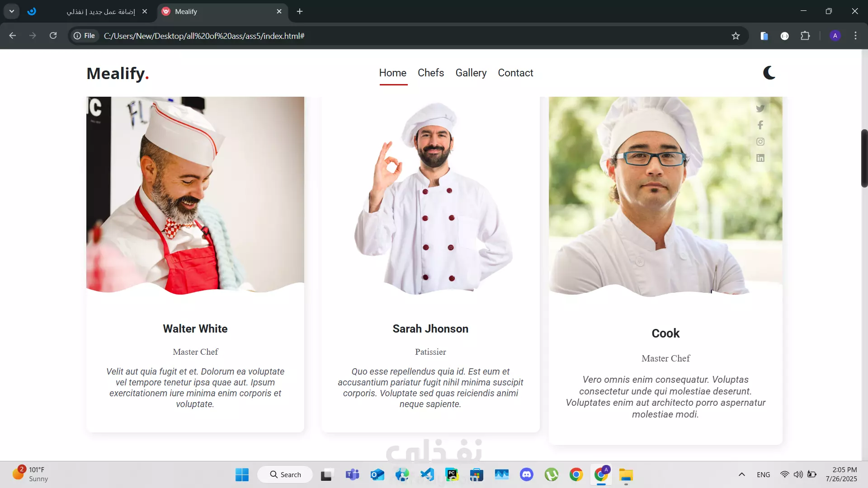The height and width of the screenshot is (488, 868).
Task: Close the Mealify tab
Action: point(279,12)
